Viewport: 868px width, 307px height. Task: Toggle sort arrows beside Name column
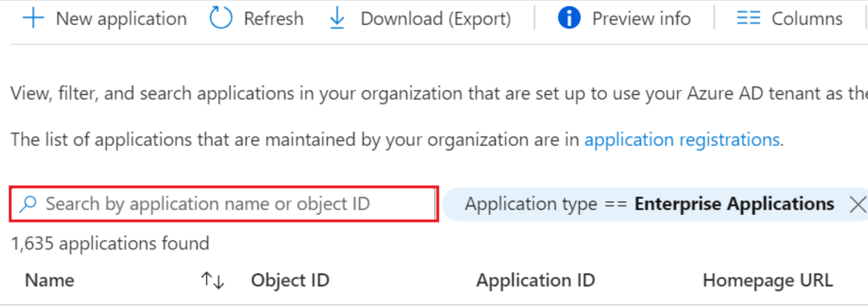point(212,280)
